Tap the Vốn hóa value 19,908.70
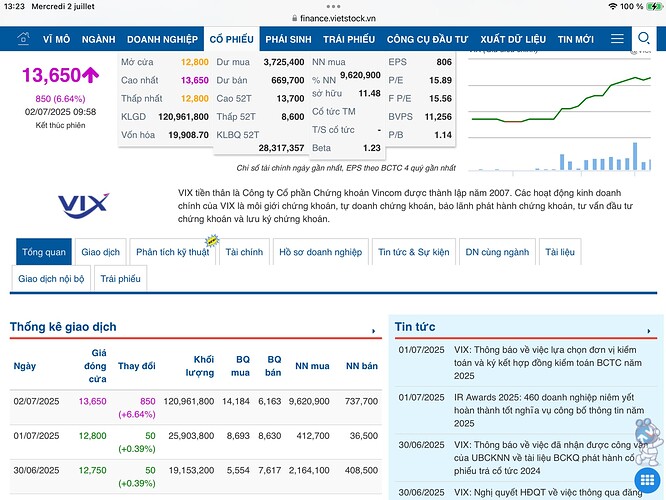This screenshot has width=666, height=500. click(189, 135)
